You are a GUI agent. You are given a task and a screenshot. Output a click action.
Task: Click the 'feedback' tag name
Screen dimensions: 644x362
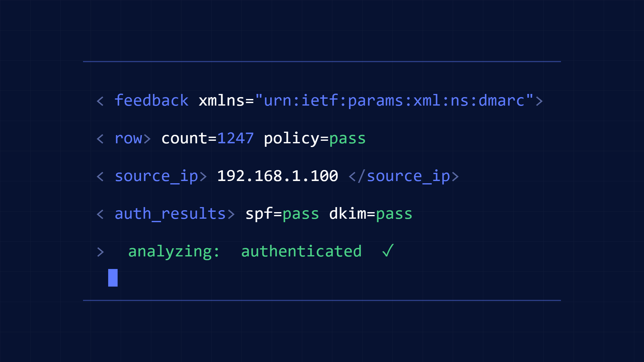pos(152,101)
